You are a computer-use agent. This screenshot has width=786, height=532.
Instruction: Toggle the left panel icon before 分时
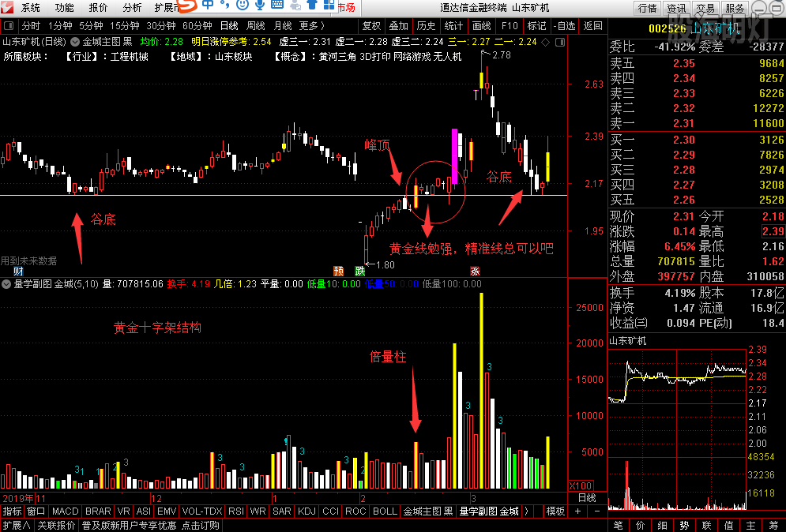9,25
